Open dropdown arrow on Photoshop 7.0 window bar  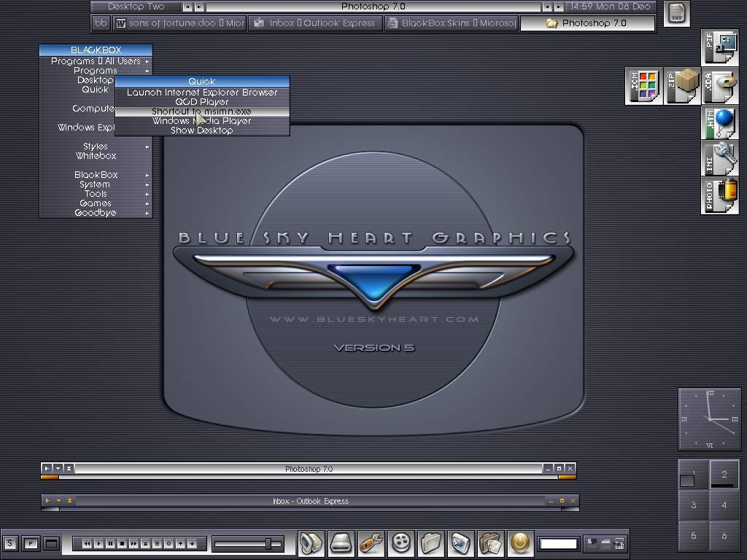click(x=58, y=469)
